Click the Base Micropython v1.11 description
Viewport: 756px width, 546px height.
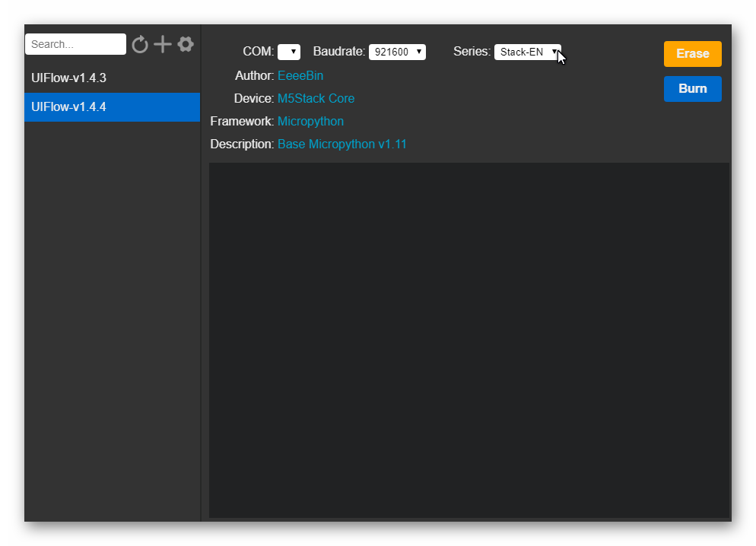pos(341,144)
